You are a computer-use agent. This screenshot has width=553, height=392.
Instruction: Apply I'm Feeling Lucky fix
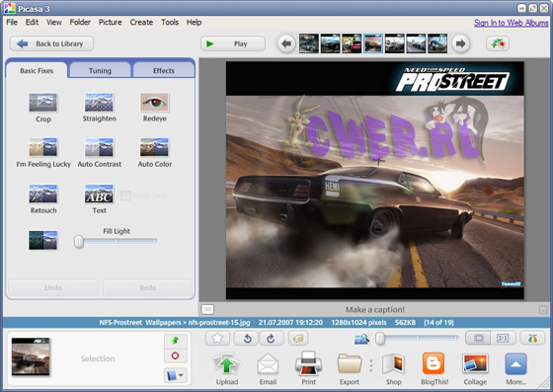pos(42,147)
